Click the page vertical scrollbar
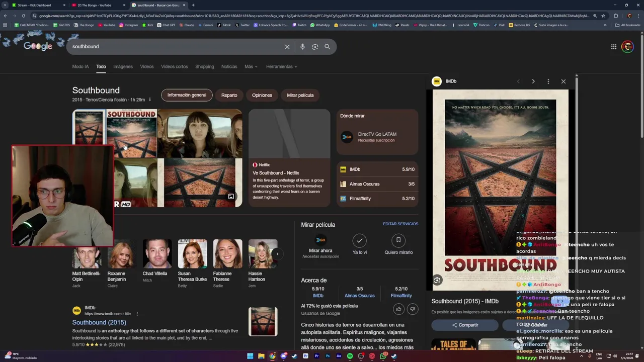 (x=641, y=85)
